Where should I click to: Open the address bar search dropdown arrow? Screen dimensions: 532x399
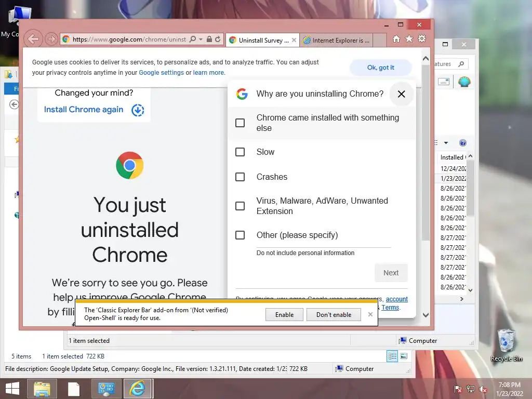[201, 39]
